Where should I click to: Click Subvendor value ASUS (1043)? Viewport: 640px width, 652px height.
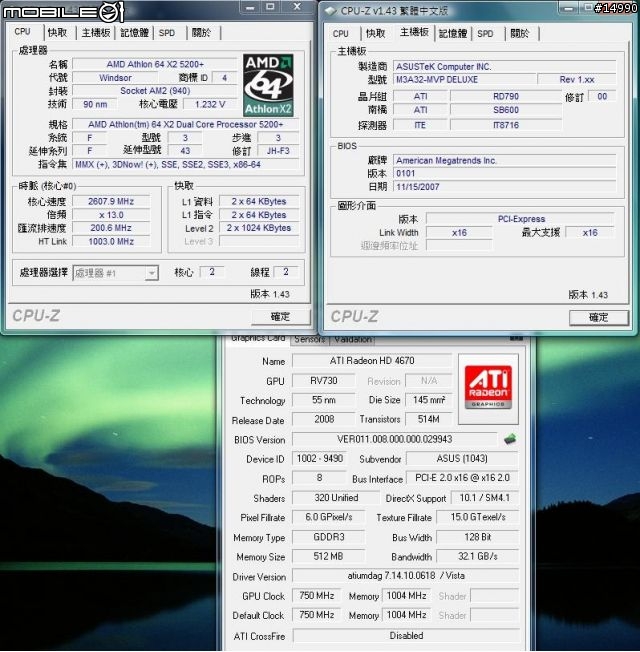click(462, 458)
